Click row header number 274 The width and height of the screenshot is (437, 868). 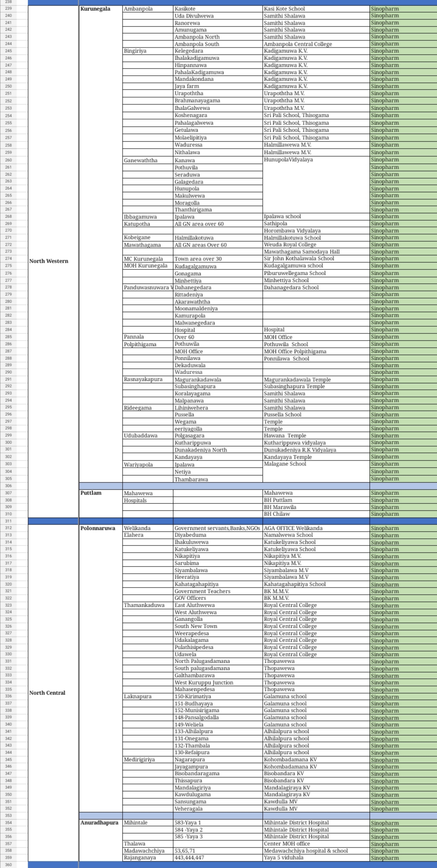pos(9,259)
